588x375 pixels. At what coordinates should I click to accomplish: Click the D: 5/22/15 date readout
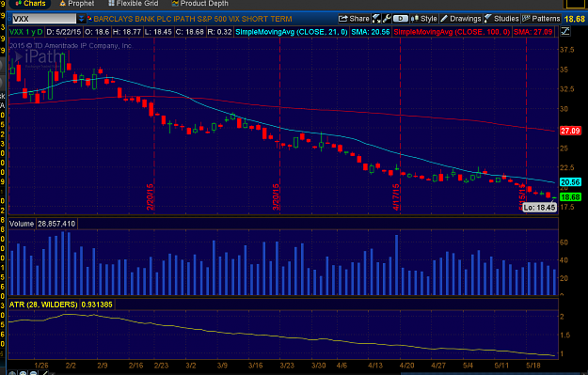click(x=64, y=32)
